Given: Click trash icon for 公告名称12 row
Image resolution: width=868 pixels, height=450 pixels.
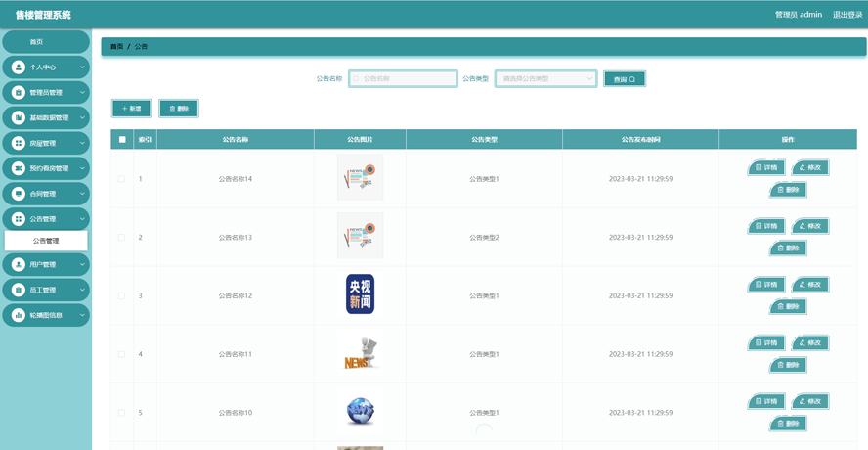Looking at the screenshot, I should [x=781, y=306].
